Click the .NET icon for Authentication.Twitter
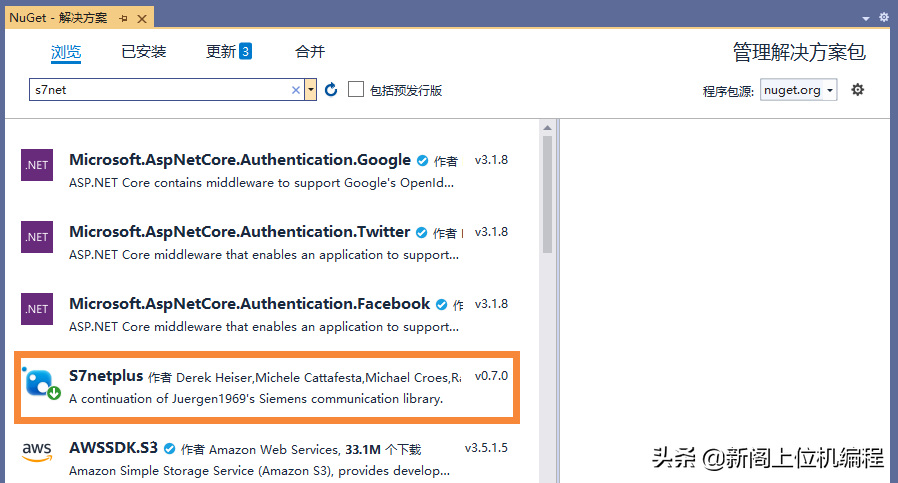Image resolution: width=898 pixels, height=483 pixels. click(37, 237)
